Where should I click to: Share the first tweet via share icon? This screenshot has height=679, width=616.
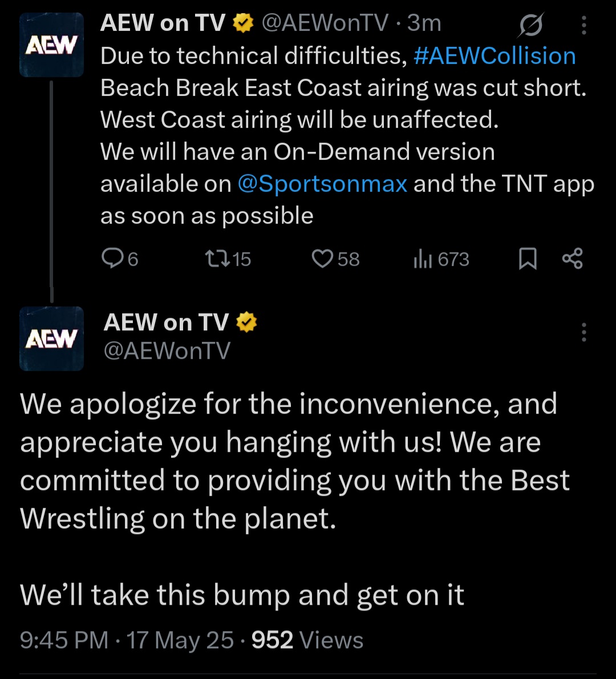(x=572, y=259)
